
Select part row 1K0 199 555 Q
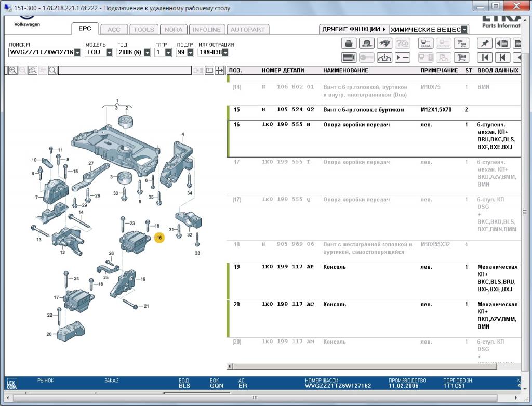(x=374, y=218)
